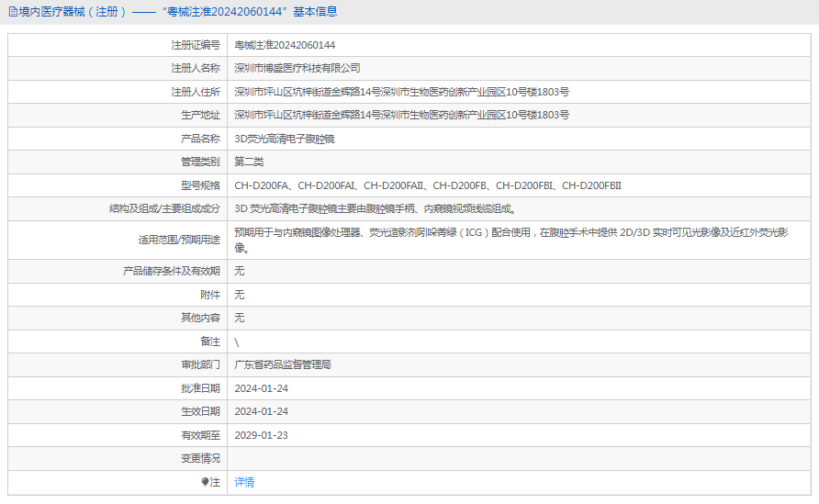819x504 pixels.
Task: Select the backslash value in 备注 row
Action: click(x=237, y=342)
